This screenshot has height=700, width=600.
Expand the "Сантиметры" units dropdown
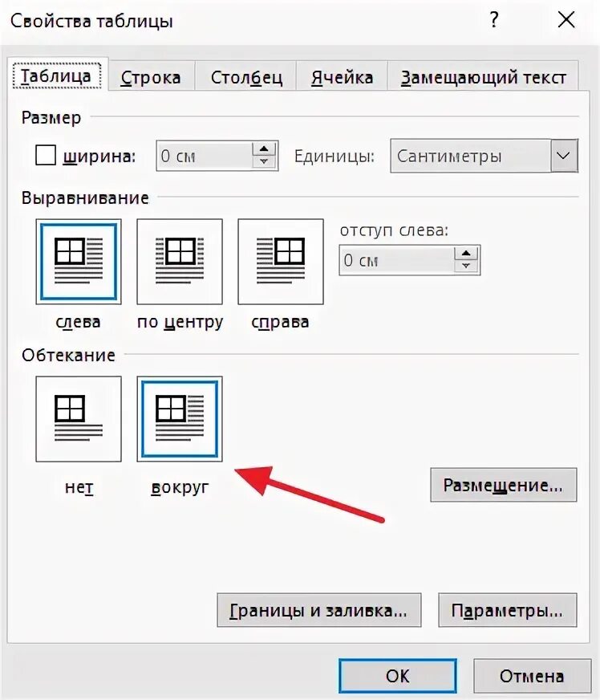(564, 156)
